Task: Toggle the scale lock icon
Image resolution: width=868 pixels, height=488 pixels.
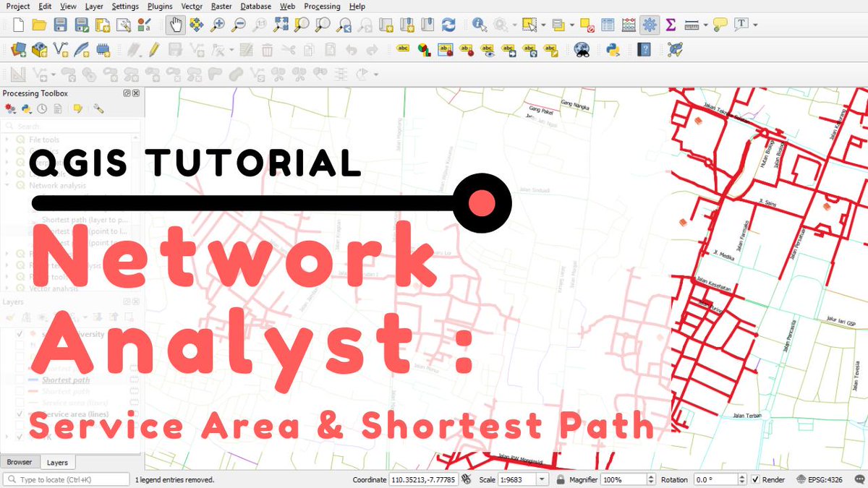Action: pos(561,479)
